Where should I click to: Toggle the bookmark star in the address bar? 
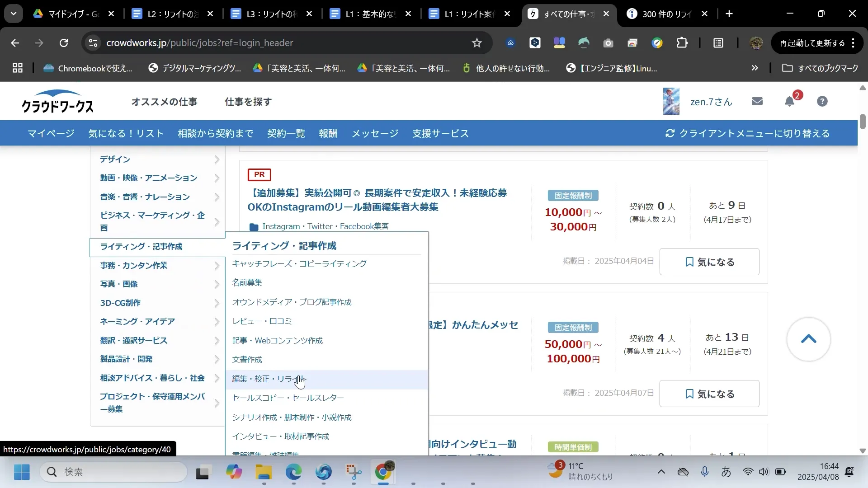477,42
